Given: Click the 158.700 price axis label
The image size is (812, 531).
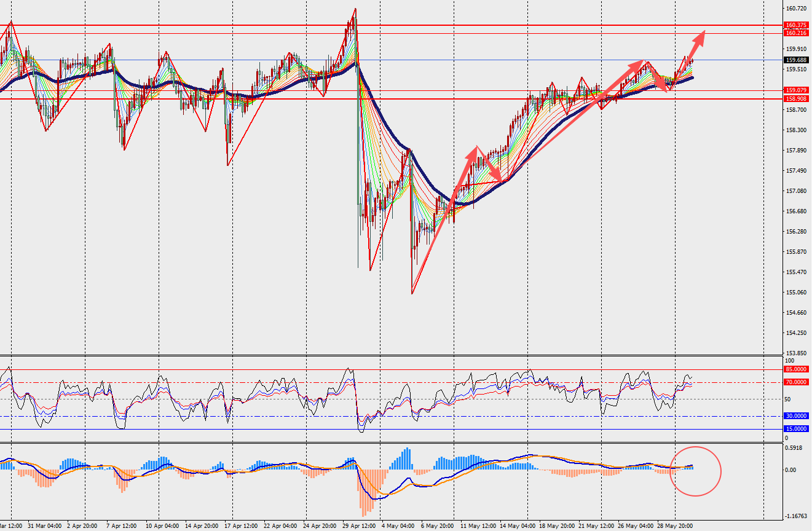Looking at the screenshot, I should (797, 110).
